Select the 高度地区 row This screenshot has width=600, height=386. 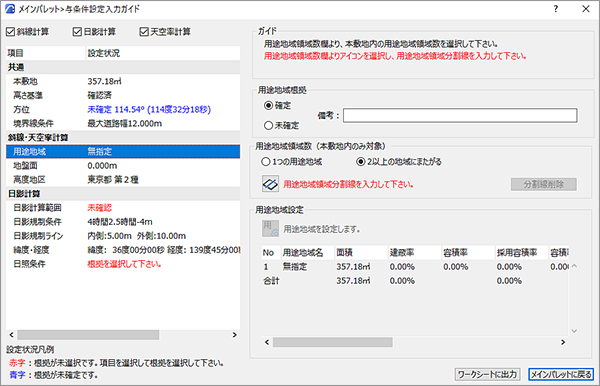tap(123, 179)
